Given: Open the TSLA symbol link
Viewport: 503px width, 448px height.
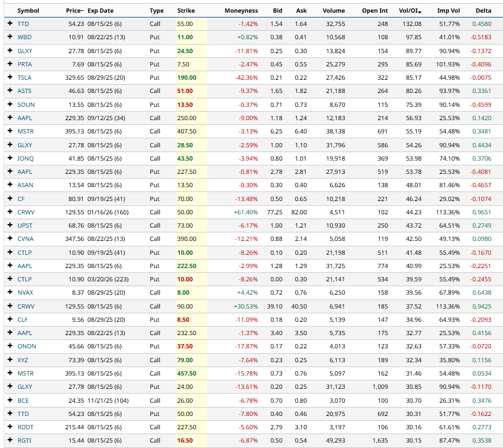Looking at the screenshot, I should tap(24, 78).
